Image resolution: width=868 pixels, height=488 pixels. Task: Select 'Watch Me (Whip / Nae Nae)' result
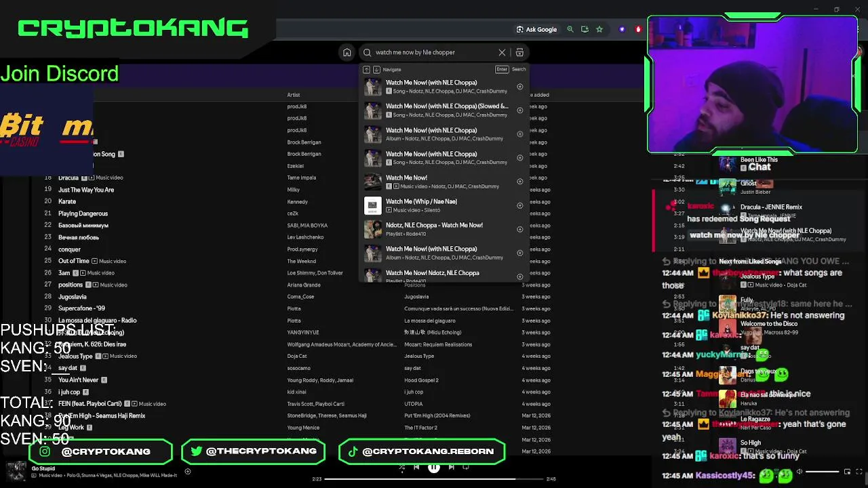click(x=443, y=205)
